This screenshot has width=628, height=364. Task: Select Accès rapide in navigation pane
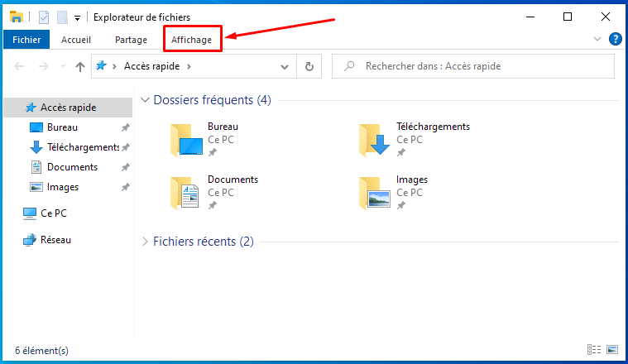[x=68, y=108]
